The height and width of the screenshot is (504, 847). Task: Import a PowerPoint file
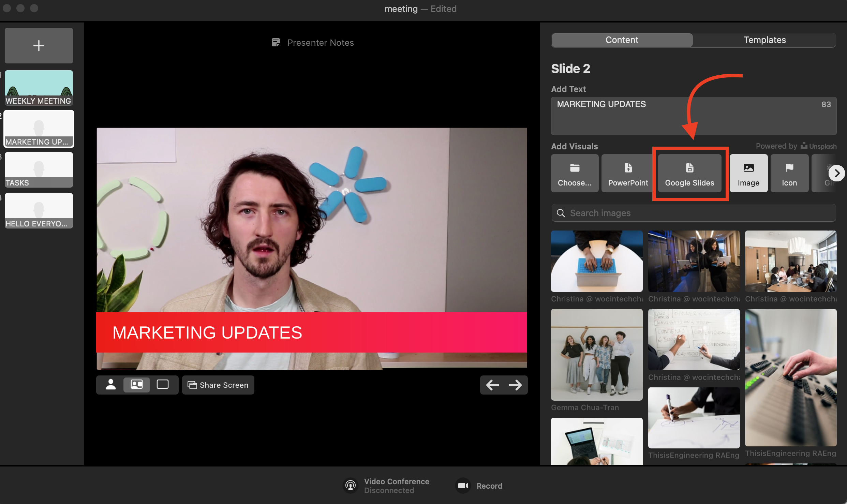pos(628,173)
